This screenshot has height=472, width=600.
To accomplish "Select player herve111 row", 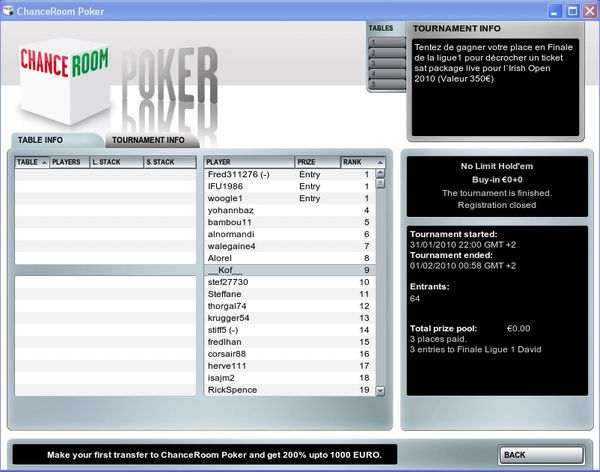I will [290, 366].
